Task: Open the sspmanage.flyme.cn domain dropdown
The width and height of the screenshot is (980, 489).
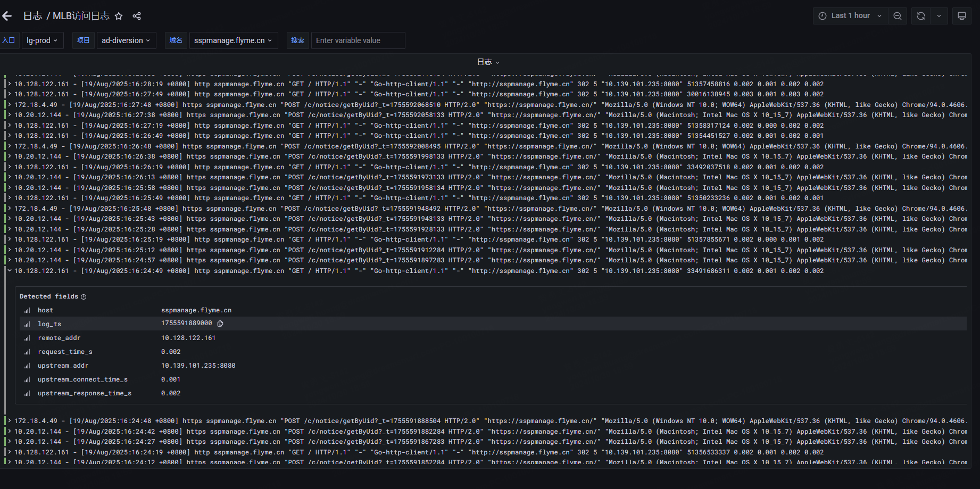Action: point(233,40)
